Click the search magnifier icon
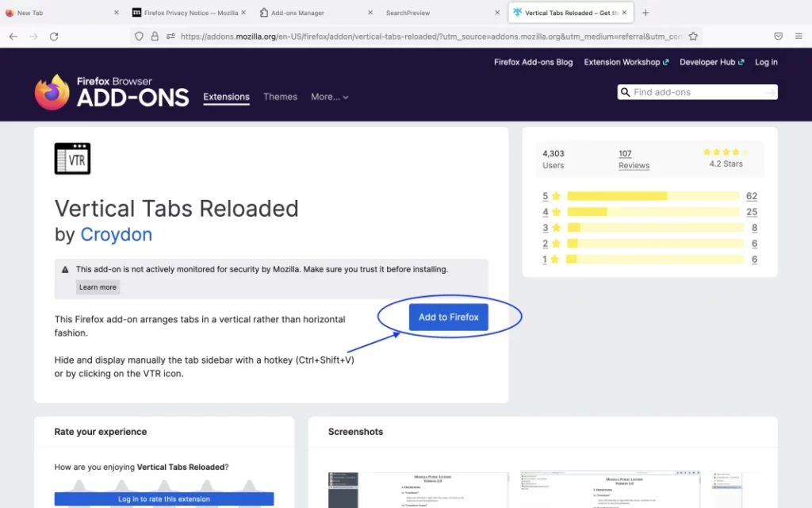The image size is (812, 508). [x=625, y=92]
